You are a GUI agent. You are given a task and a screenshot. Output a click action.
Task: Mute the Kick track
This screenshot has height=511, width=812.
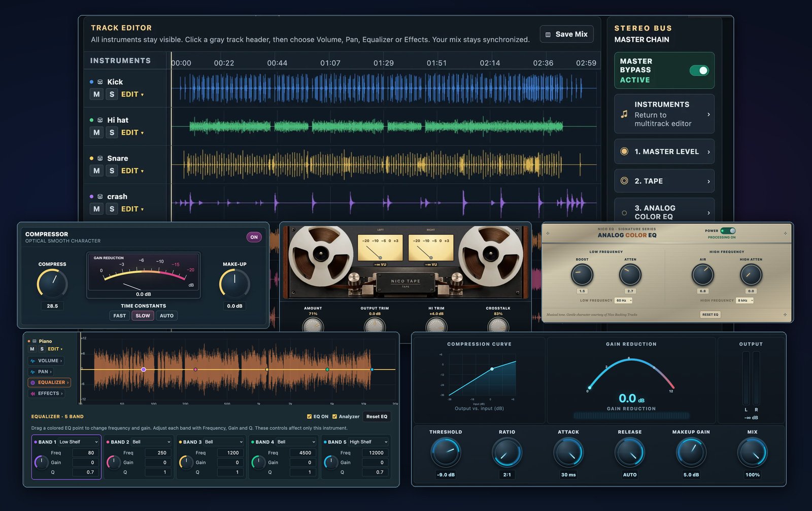pos(96,94)
